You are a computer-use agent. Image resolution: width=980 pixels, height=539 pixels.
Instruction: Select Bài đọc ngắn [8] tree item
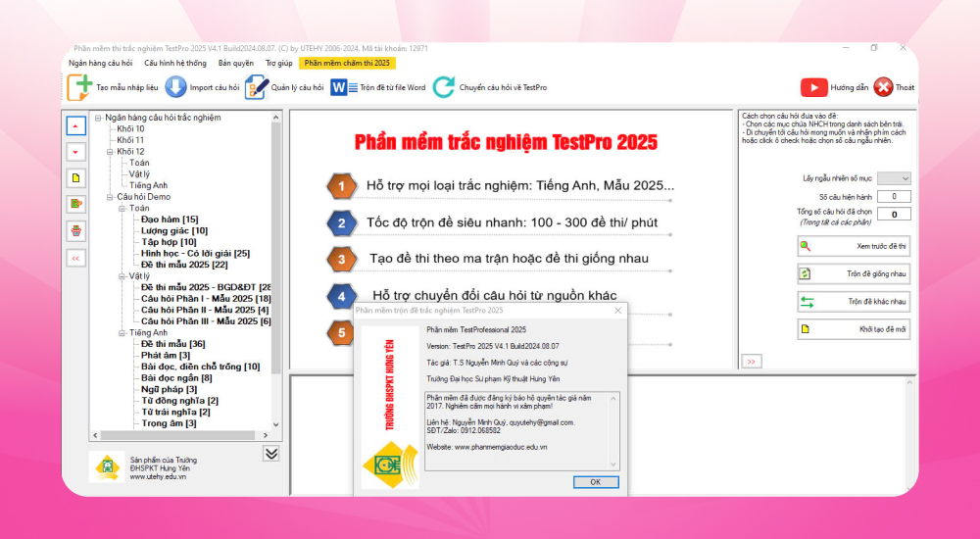[x=176, y=377]
